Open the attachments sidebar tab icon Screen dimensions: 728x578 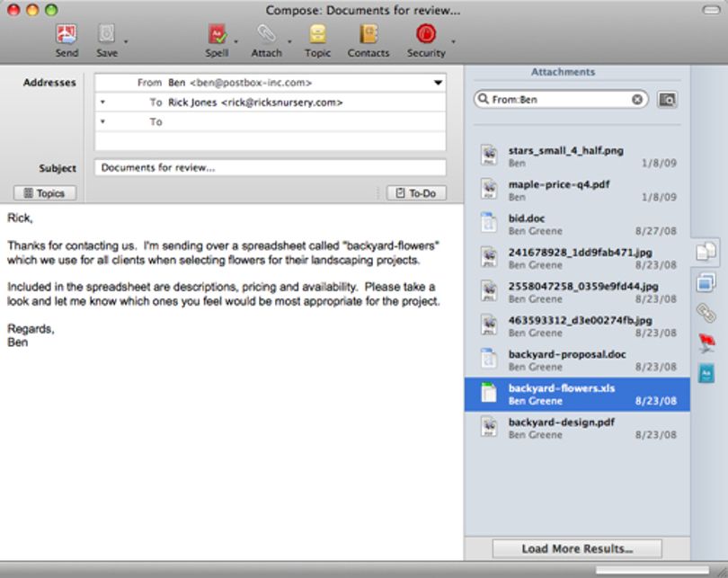(x=706, y=251)
